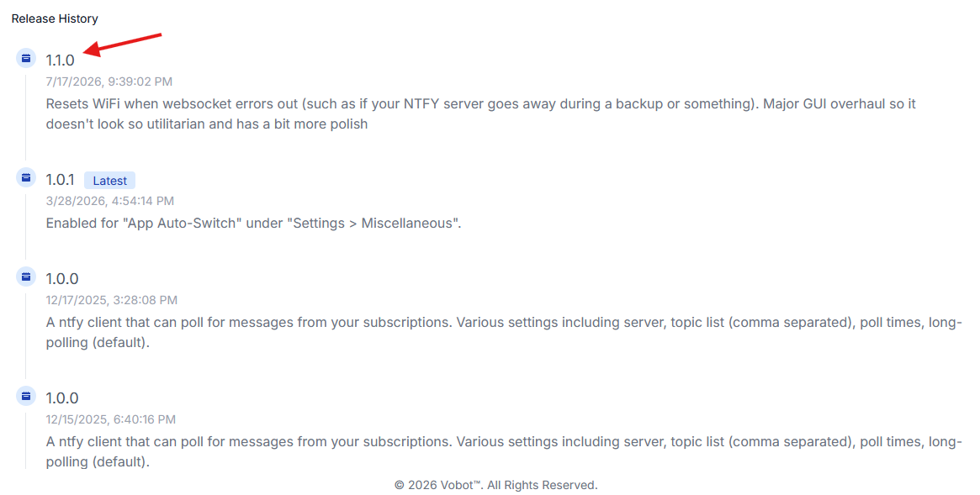Viewport: 980px width, 495px height.
Task: Click the Resets WiFi release description
Action: 480,113
